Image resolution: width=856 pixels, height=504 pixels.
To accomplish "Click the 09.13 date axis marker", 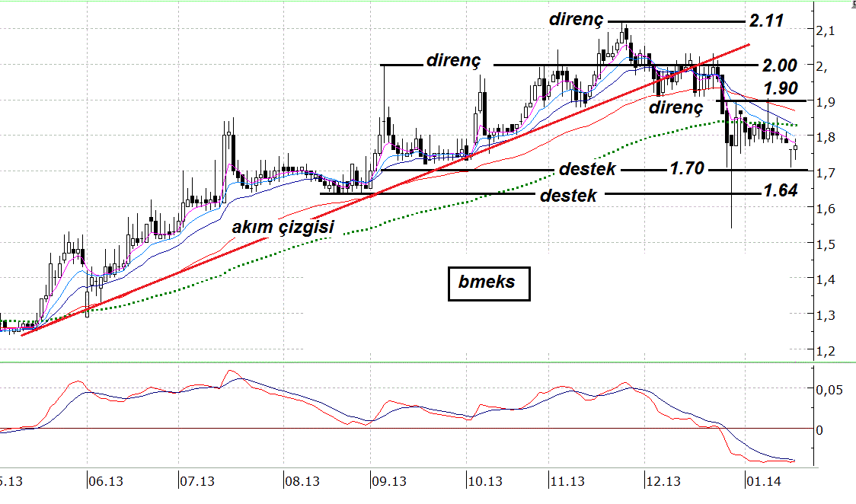I will (x=389, y=482).
